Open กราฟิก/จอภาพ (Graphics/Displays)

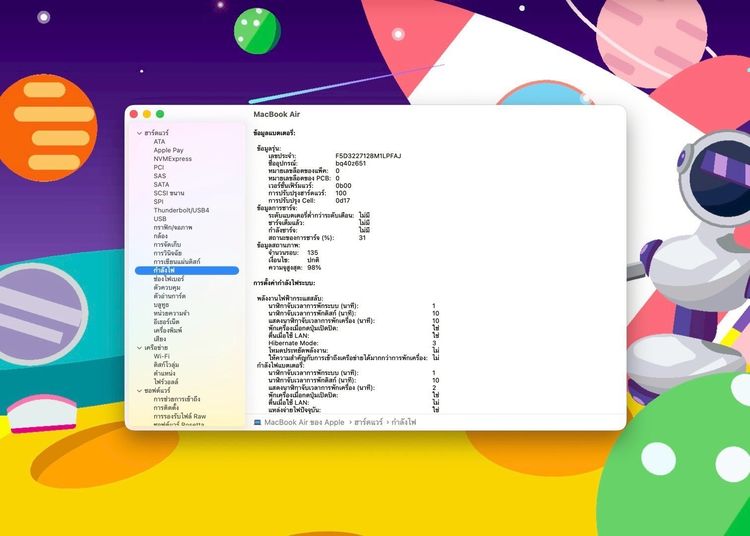click(173, 228)
